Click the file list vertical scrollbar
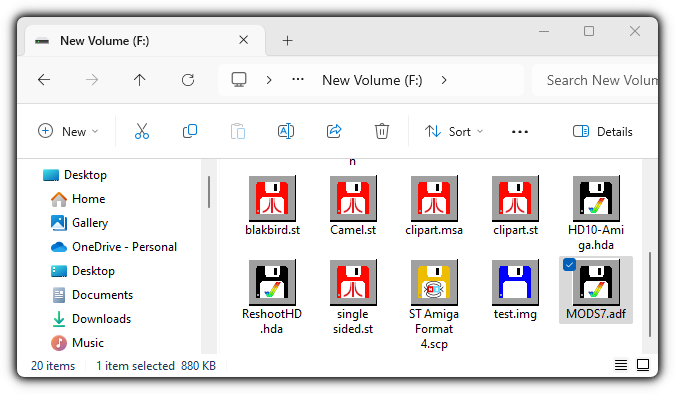Viewport: 675px width, 394px height. (x=650, y=294)
